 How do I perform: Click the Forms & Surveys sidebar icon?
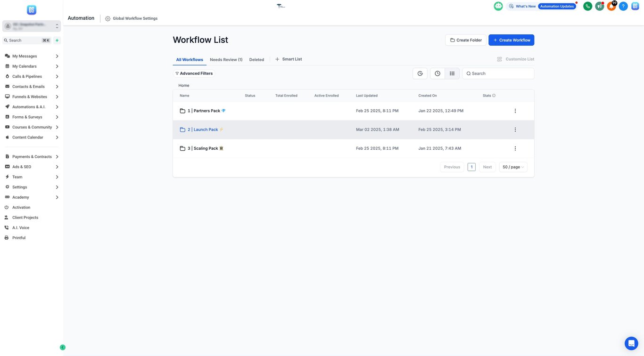(x=7, y=117)
